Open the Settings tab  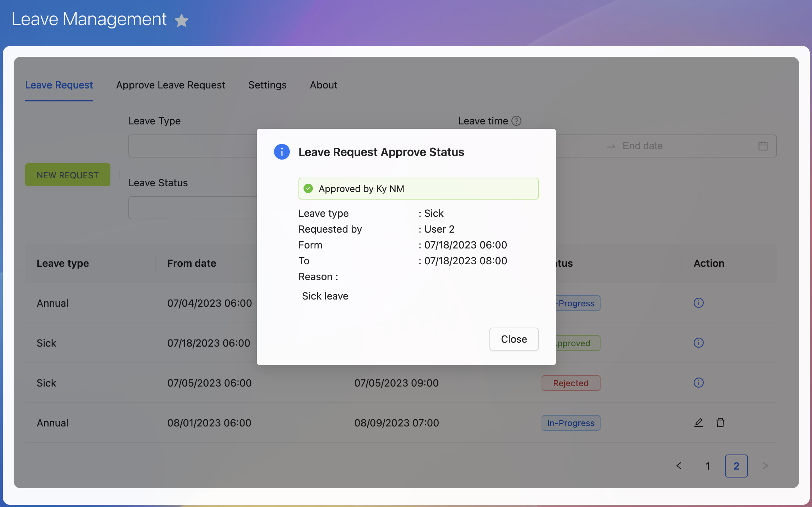tap(267, 85)
